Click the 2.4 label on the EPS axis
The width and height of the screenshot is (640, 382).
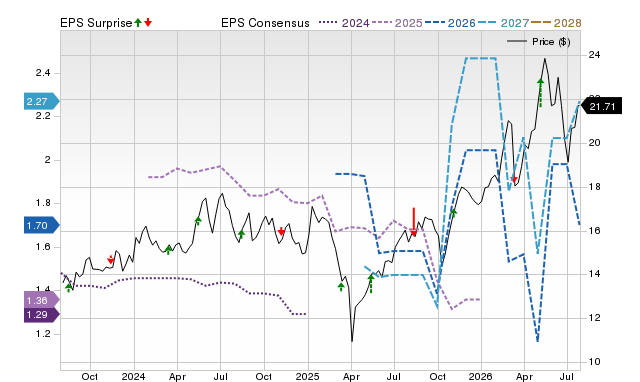coord(43,73)
